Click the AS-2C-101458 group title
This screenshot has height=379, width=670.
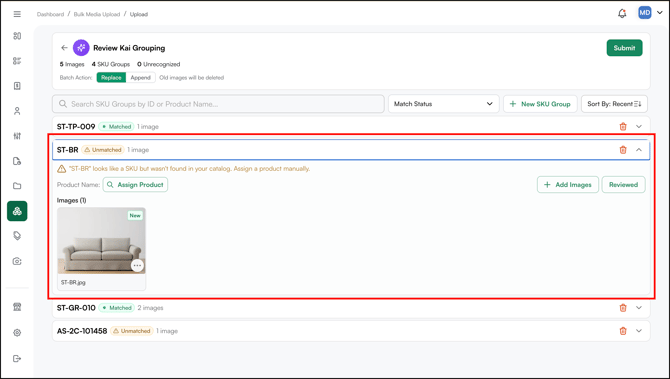(82, 331)
